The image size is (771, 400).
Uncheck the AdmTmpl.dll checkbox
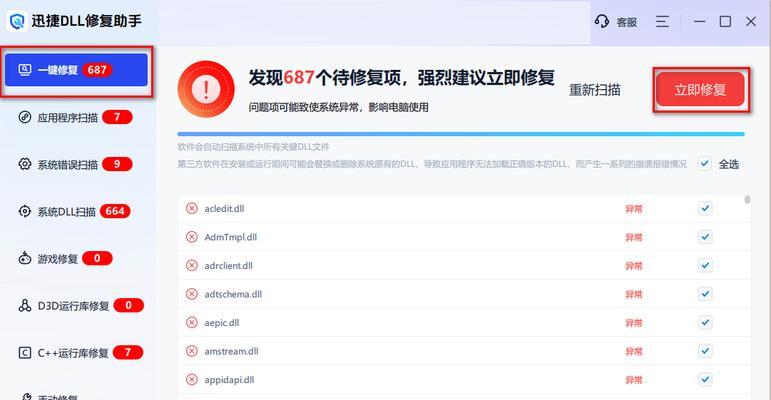tap(705, 237)
